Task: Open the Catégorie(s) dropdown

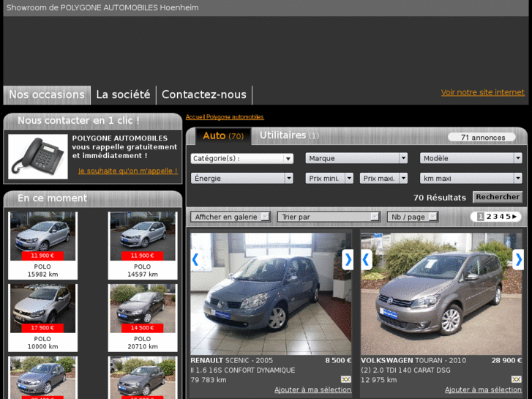Action: point(241,158)
